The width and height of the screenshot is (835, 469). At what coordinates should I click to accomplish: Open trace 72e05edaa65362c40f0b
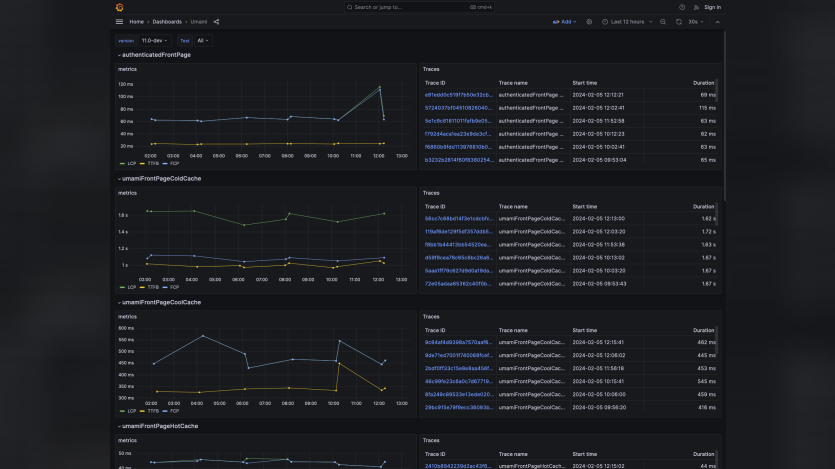click(459, 284)
